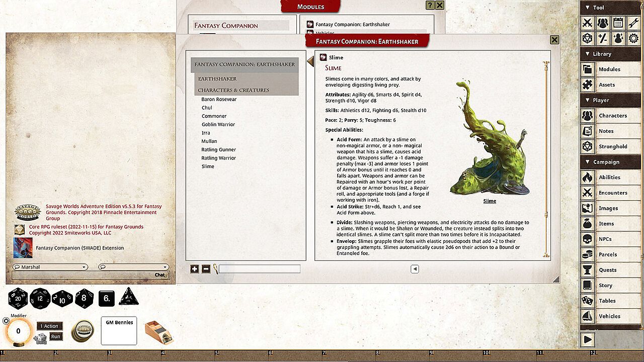The width and height of the screenshot is (644, 362).
Task: Click the search field below the index
Action: coord(260,269)
